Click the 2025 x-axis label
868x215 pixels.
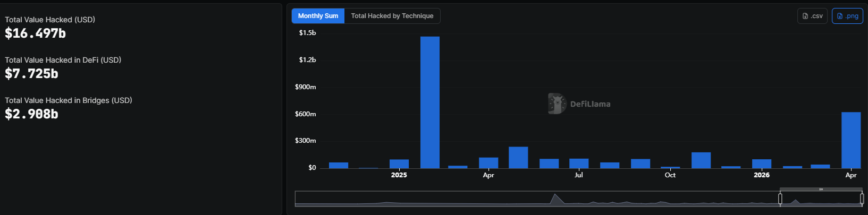[x=399, y=175]
